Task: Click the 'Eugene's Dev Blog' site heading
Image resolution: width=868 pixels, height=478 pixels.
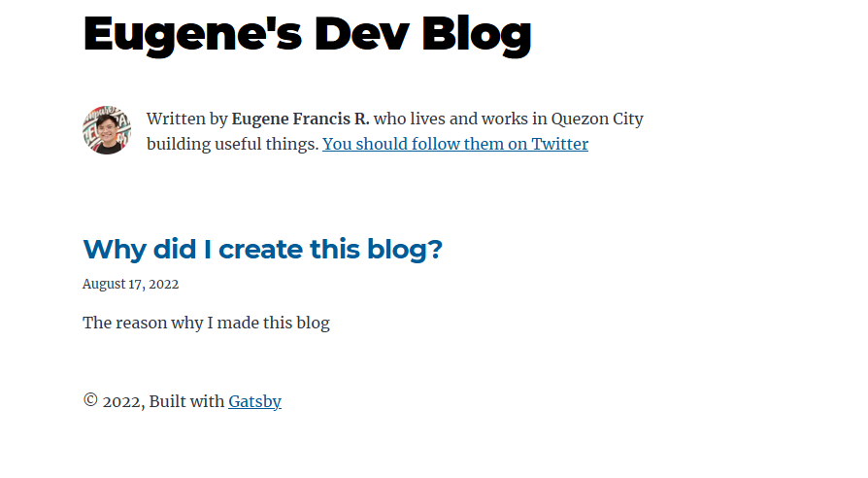Action: (307, 35)
